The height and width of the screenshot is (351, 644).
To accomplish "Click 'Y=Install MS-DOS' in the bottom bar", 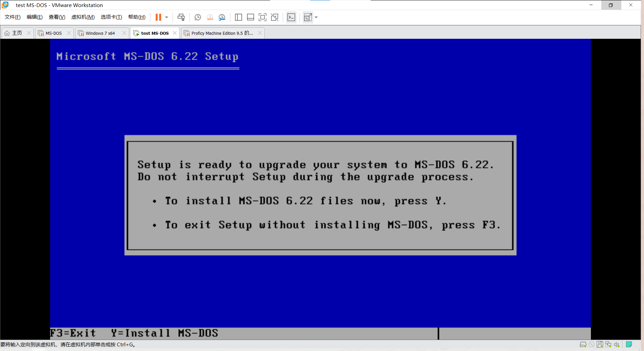I will tap(165, 333).
